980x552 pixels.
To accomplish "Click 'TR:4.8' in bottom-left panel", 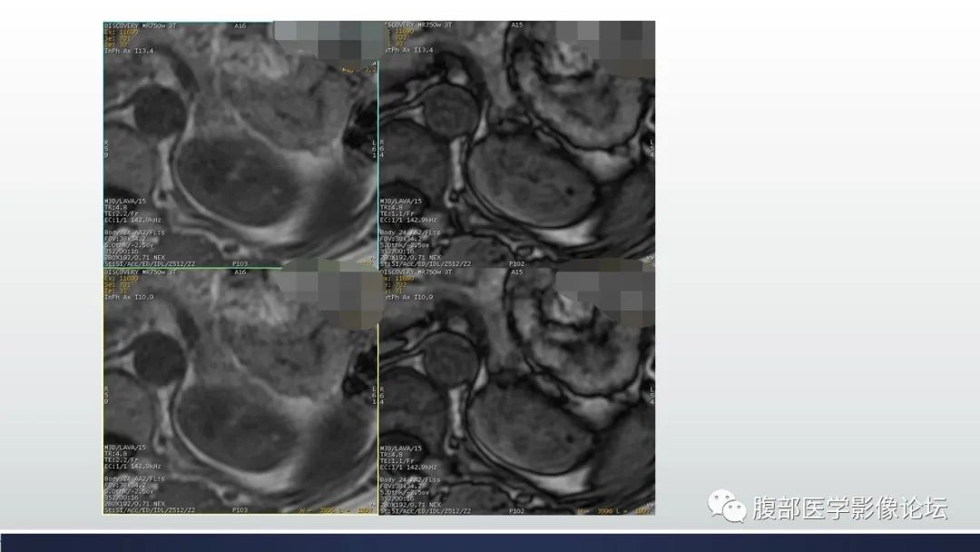I will 115,454.
